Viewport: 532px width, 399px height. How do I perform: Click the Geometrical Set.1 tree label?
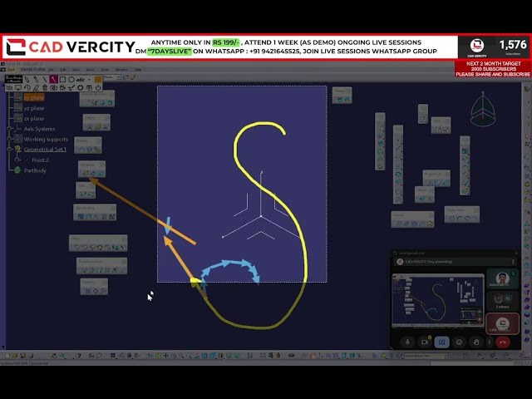45,150
